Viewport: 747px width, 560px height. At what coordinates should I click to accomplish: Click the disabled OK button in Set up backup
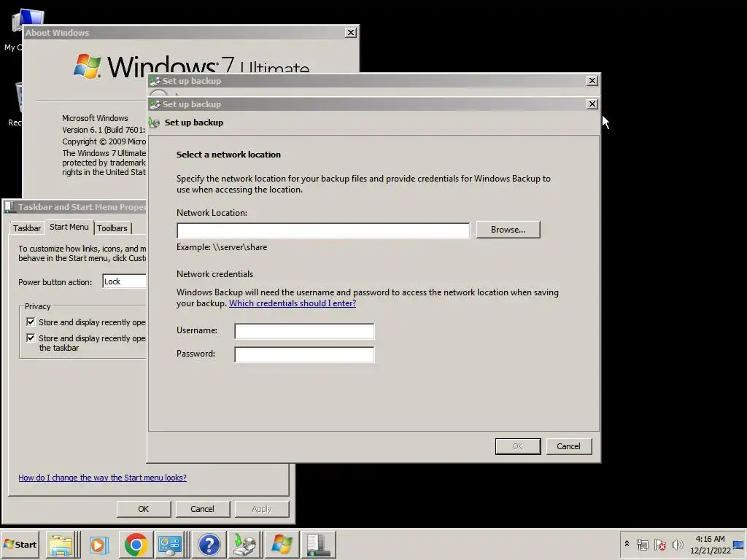[518, 446]
